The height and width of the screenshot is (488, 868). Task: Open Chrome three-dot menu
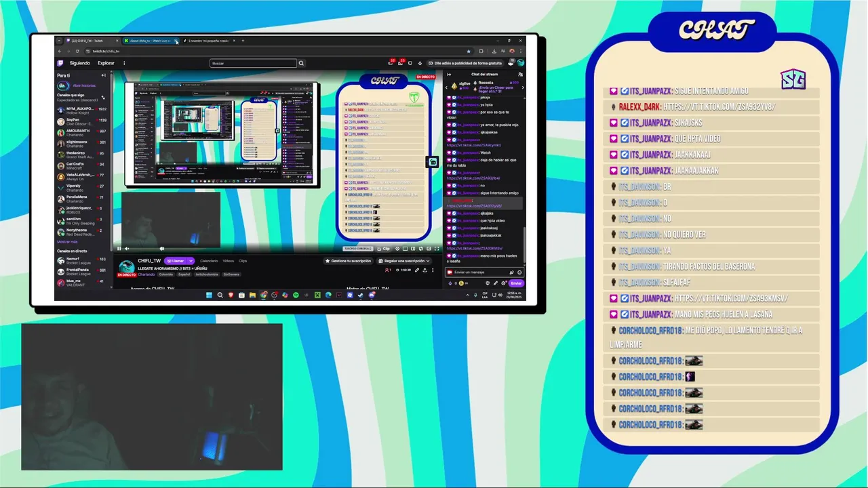point(521,52)
